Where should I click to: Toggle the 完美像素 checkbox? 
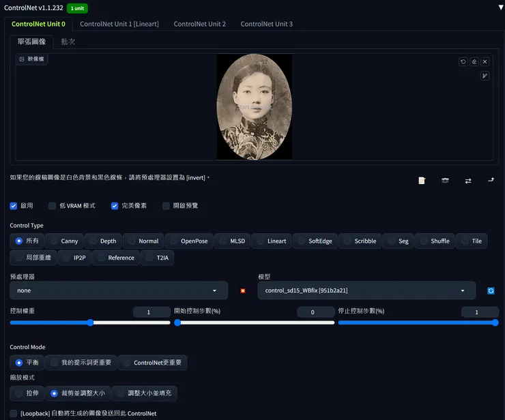click(115, 206)
